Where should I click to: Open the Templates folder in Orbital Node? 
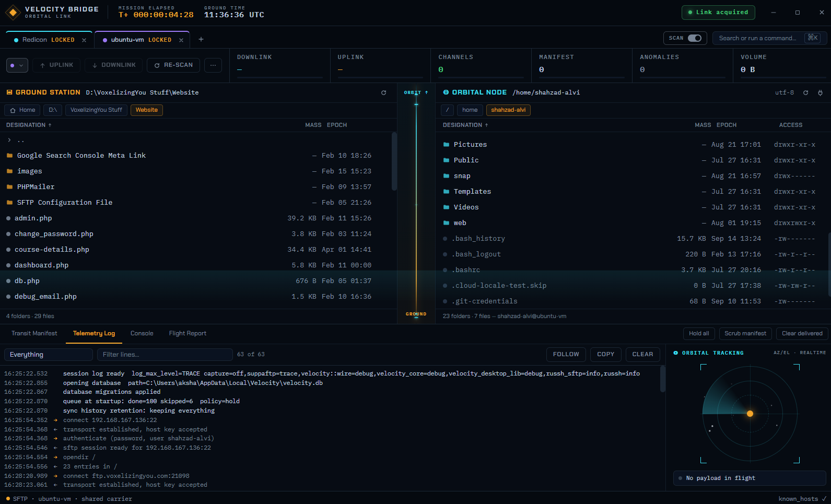click(x=632, y=192)
